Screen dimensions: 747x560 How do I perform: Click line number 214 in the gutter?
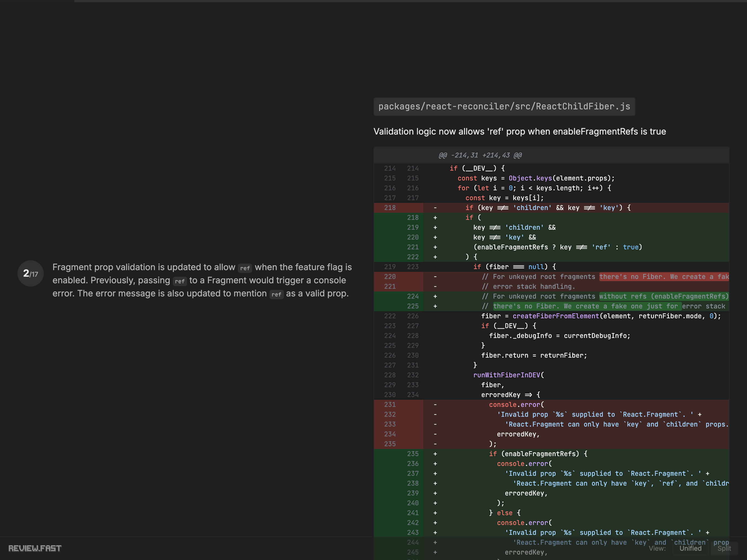390,168
